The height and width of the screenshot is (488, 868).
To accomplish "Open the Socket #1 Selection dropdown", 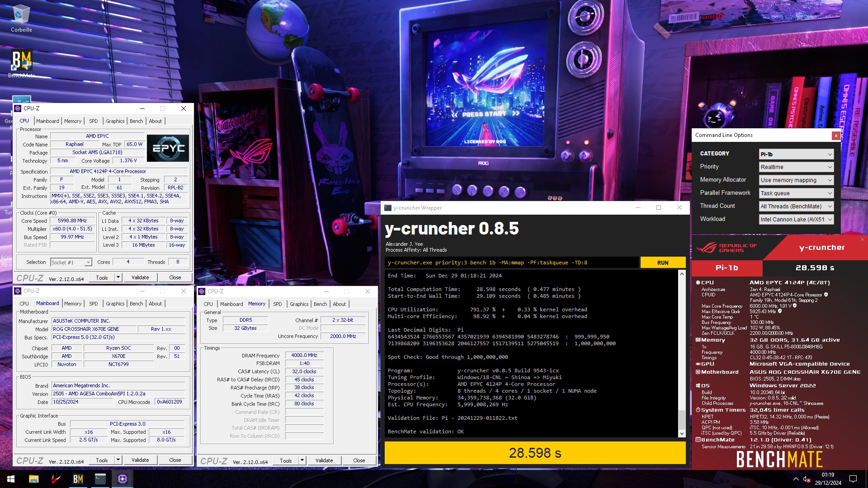I will pos(71,263).
